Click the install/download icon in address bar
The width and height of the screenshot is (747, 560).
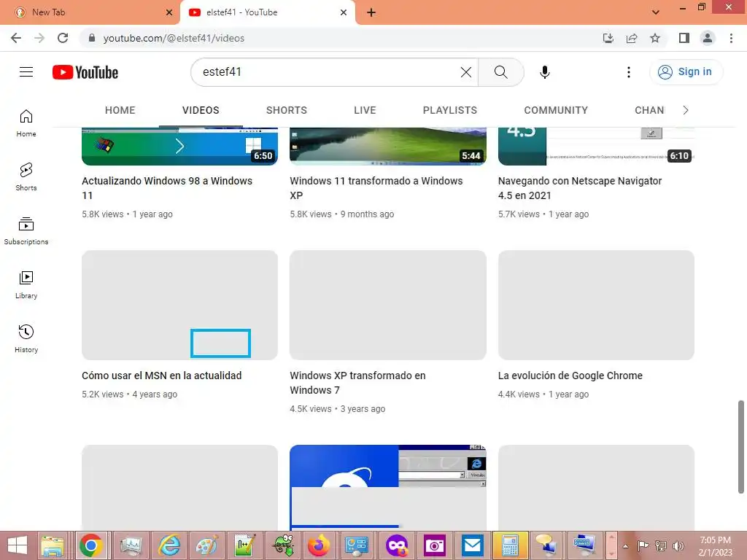[x=608, y=38]
